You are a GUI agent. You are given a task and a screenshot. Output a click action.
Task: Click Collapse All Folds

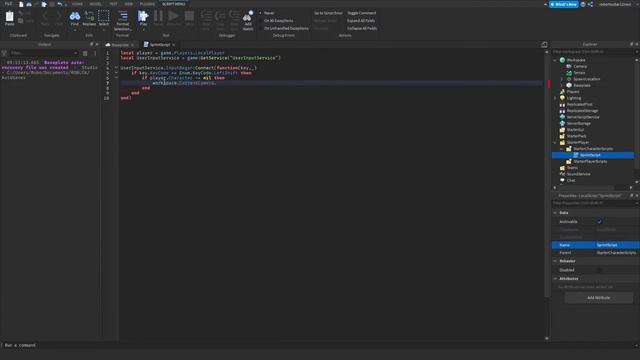click(362, 28)
